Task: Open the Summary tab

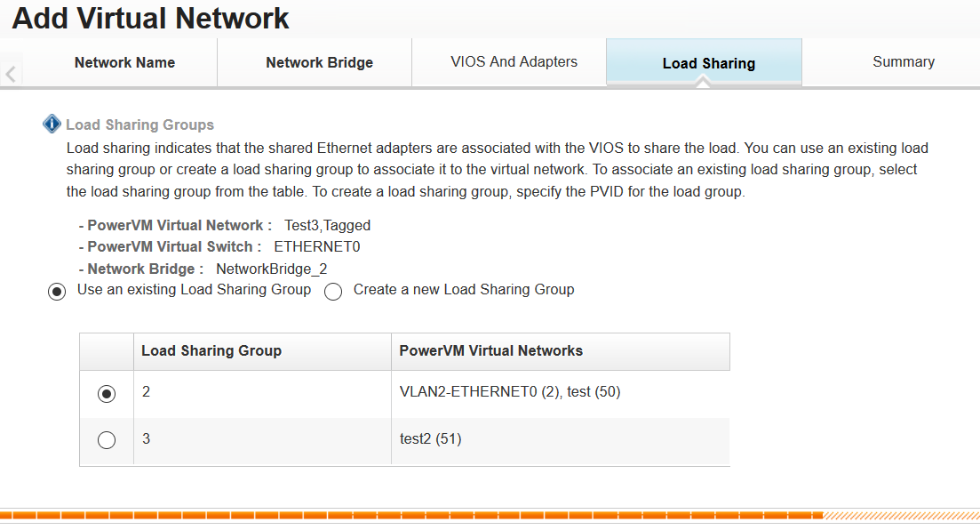Action: tap(903, 62)
